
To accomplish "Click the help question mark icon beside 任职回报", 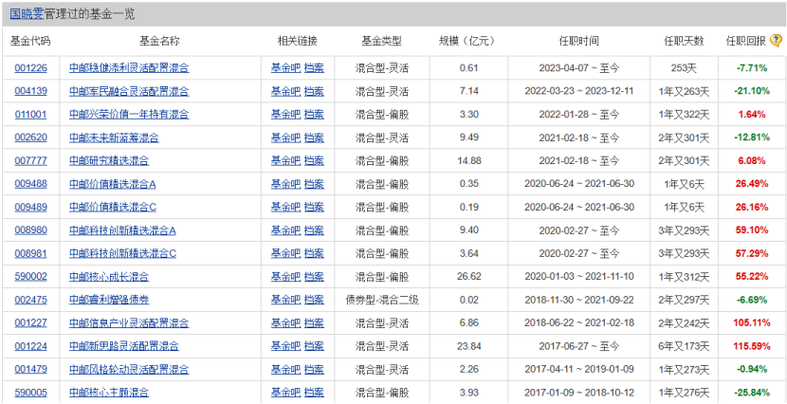I will point(776,41).
